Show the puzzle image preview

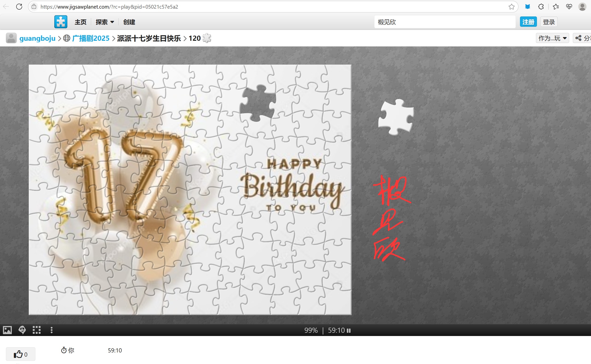pos(7,330)
